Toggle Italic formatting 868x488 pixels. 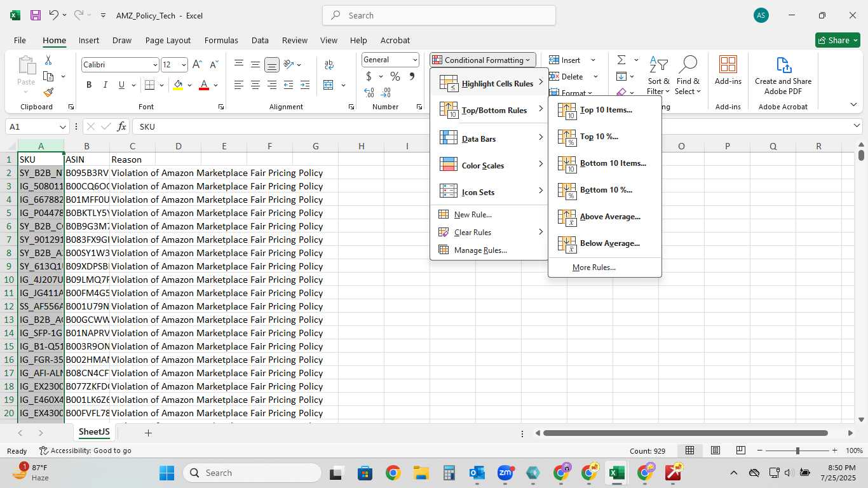pos(105,85)
